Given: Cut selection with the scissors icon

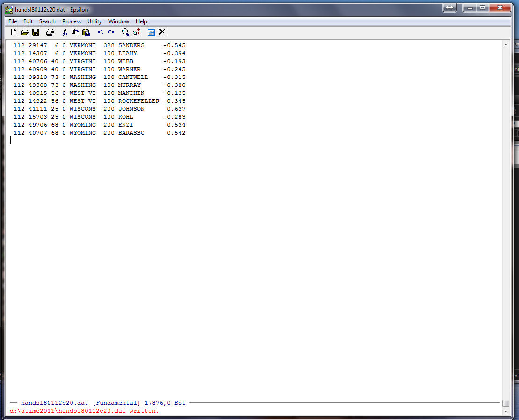Looking at the screenshot, I should 65,32.
